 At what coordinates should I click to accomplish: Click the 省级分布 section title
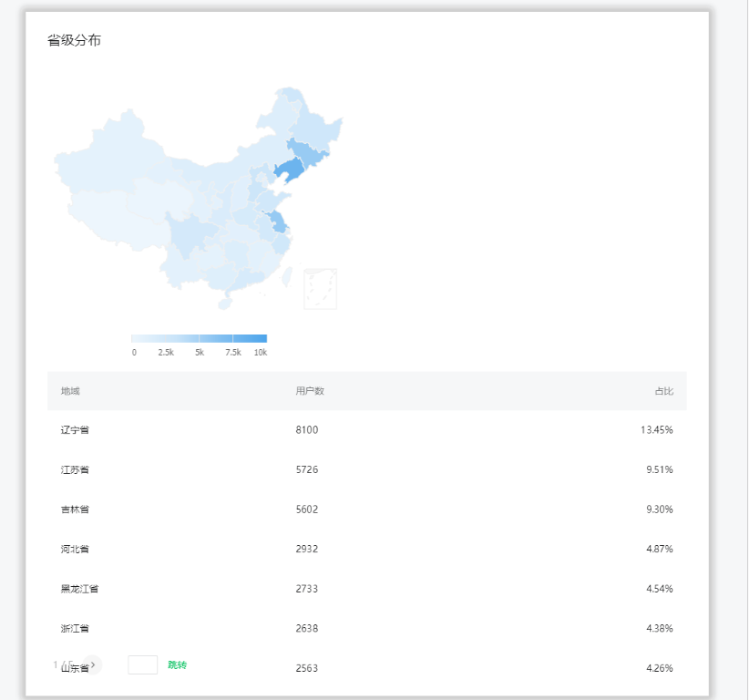[x=74, y=40]
